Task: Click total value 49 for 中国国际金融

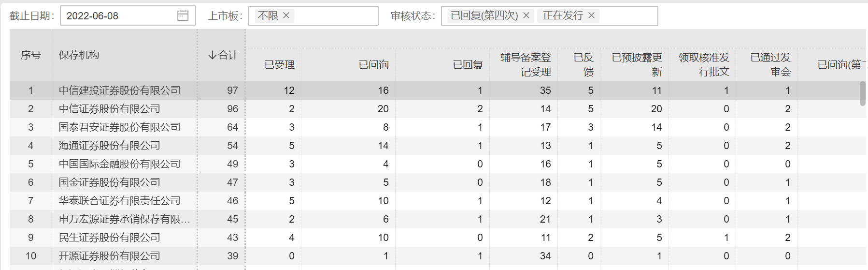Action: [x=232, y=164]
